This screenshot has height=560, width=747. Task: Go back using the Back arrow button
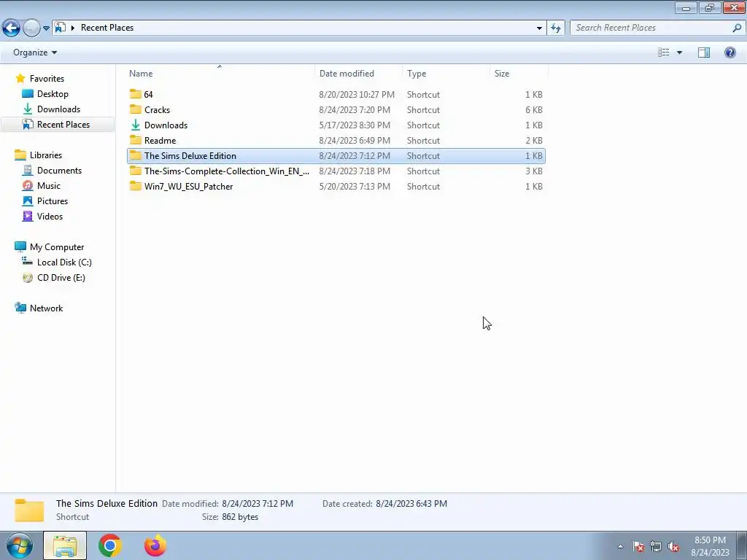click(12, 28)
